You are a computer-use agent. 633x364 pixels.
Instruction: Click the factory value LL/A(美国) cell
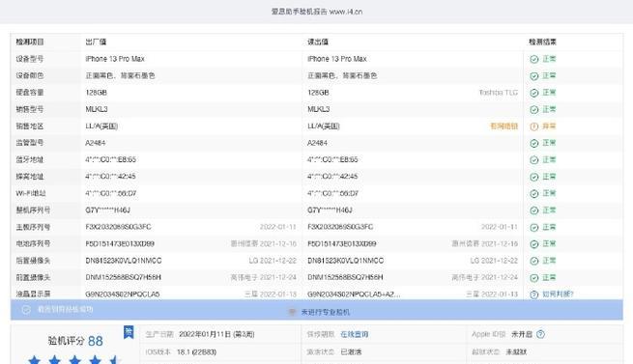[101, 126]
